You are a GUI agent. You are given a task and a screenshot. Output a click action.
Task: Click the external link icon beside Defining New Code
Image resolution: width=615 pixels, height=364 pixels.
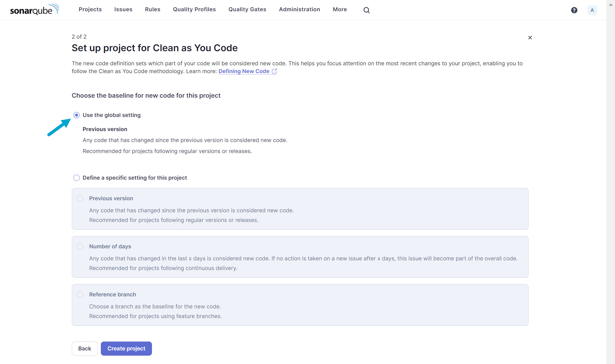pyautogui.click(x=274, y=71)
